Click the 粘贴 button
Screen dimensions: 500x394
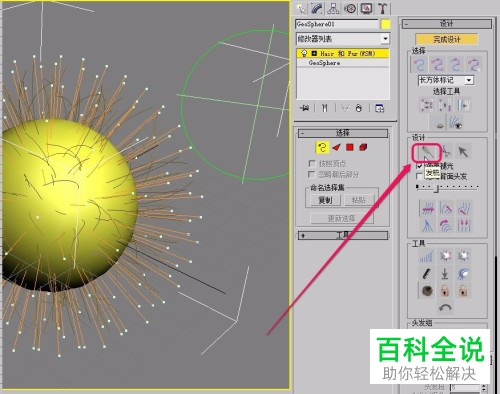[x=359, y=200]
